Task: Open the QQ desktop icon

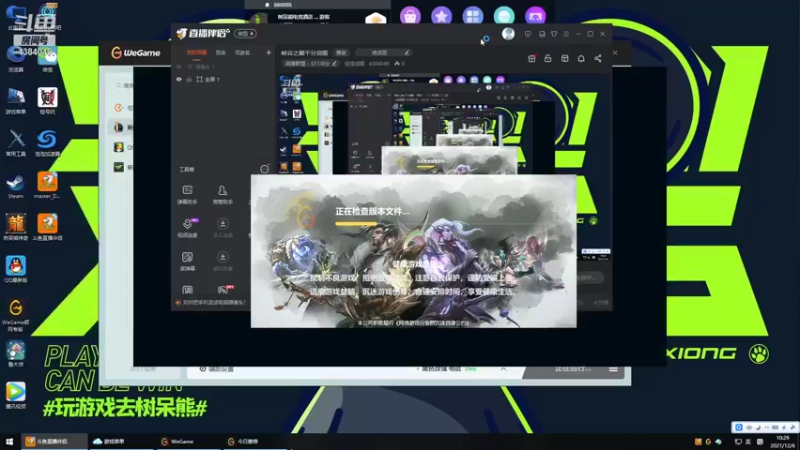Action: pos(15,269)
